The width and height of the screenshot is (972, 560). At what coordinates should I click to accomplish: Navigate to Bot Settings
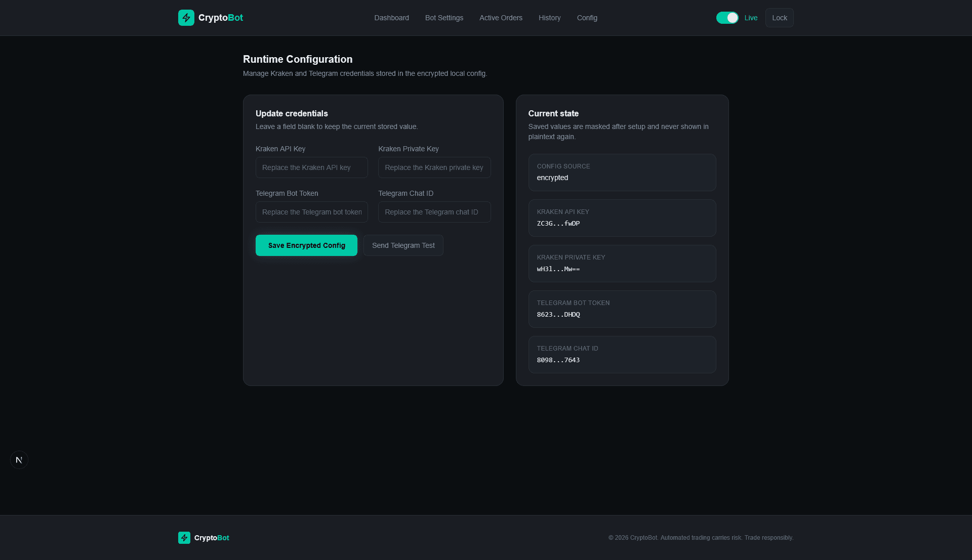[x=443, y=18]
